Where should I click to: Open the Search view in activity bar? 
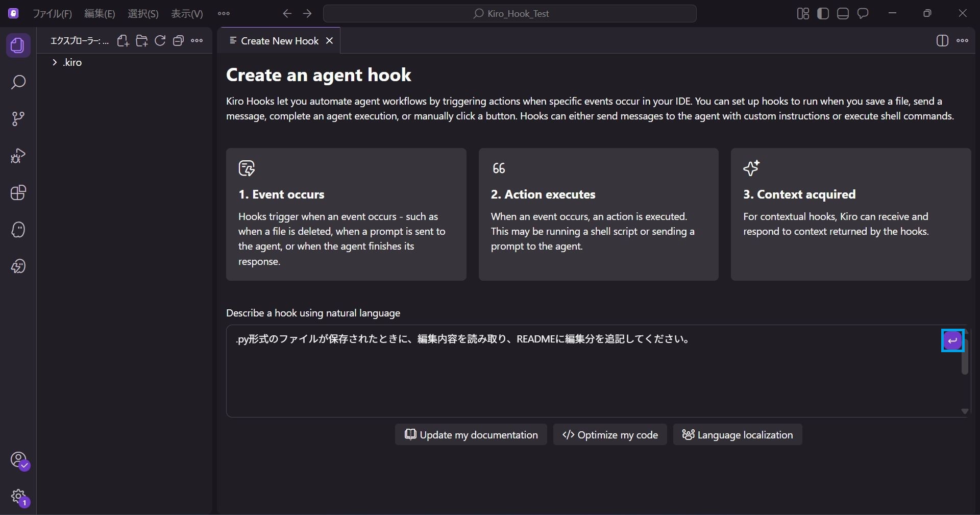coord(18,82)
